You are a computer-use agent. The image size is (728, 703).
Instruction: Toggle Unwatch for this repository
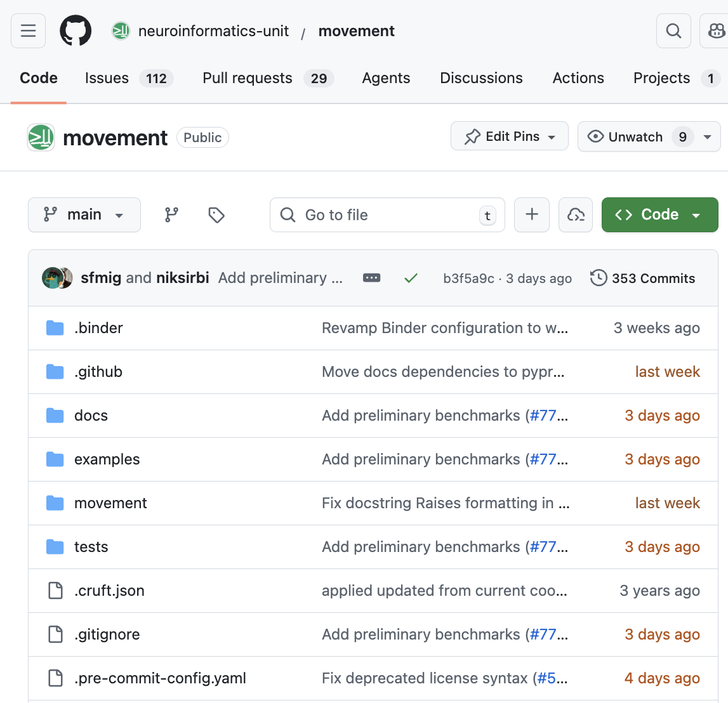pyautogui.click(x=635, y=137)
